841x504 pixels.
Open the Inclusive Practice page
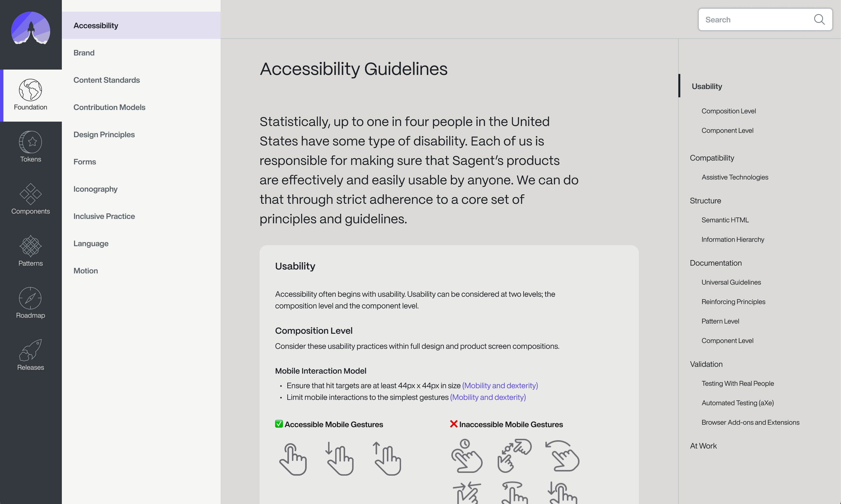[104, 216]
